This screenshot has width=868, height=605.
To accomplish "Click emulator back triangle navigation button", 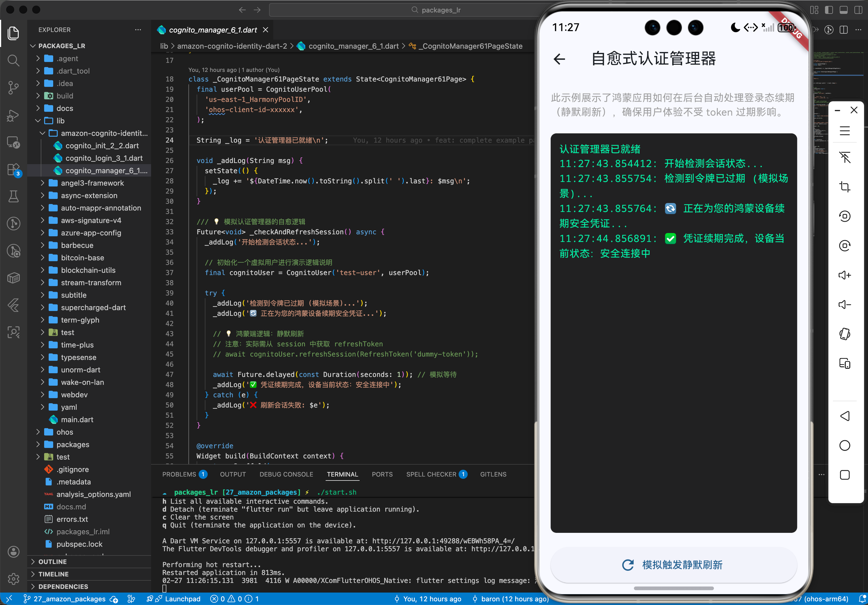I will [x=845, y=416].
